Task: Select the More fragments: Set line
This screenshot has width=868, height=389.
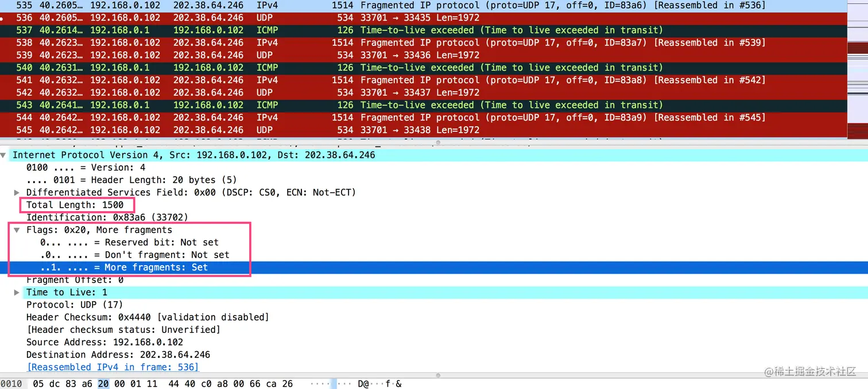Action: 434,267
